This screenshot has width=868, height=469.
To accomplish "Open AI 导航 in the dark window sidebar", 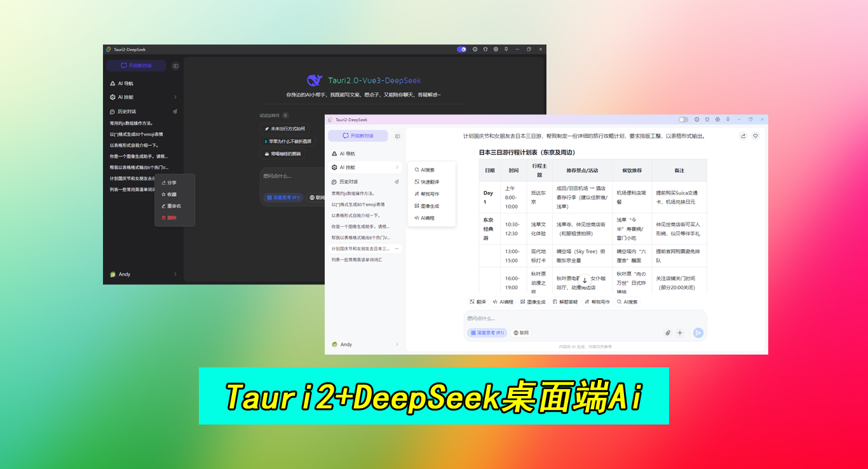I will point(144,83).
